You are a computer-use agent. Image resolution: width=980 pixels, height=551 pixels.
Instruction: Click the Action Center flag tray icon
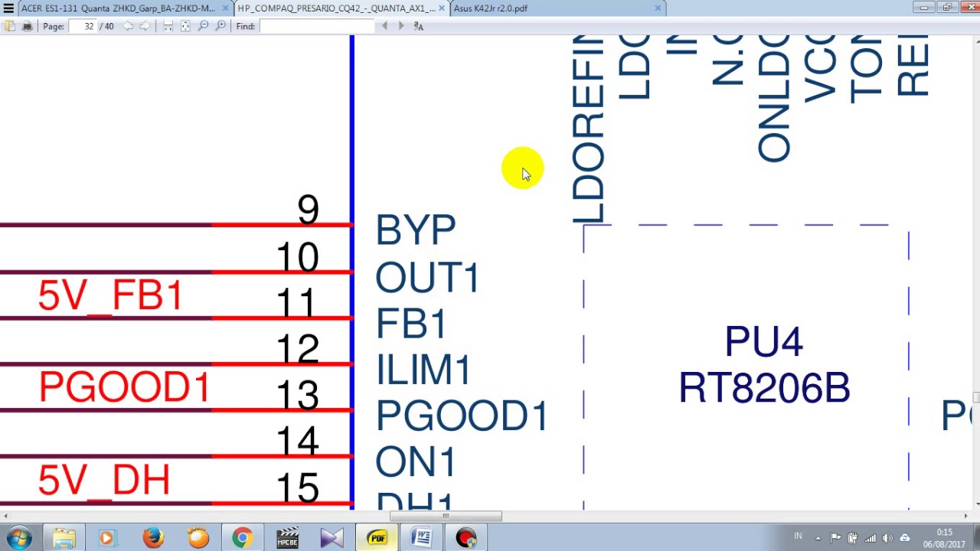(x=835, y=538)
